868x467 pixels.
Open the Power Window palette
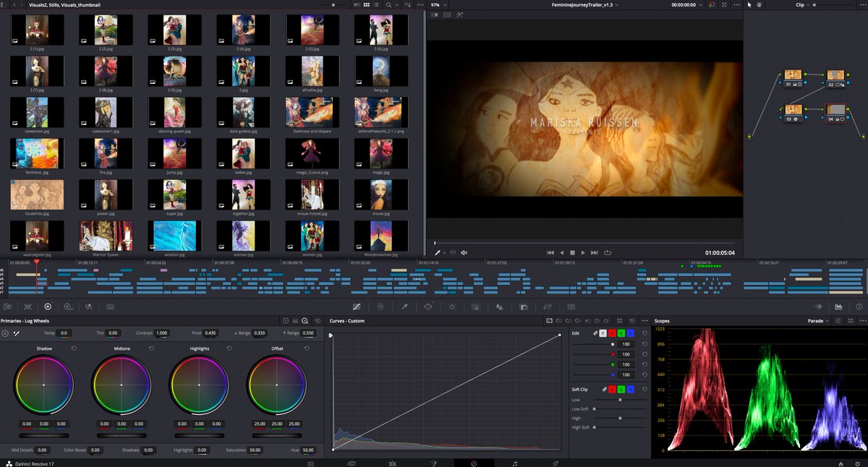428,307
